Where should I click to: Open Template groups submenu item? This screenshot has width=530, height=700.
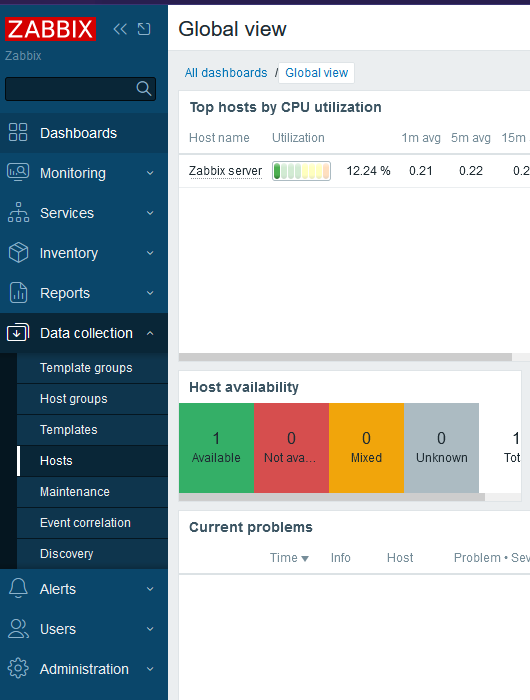pos(92,368)
